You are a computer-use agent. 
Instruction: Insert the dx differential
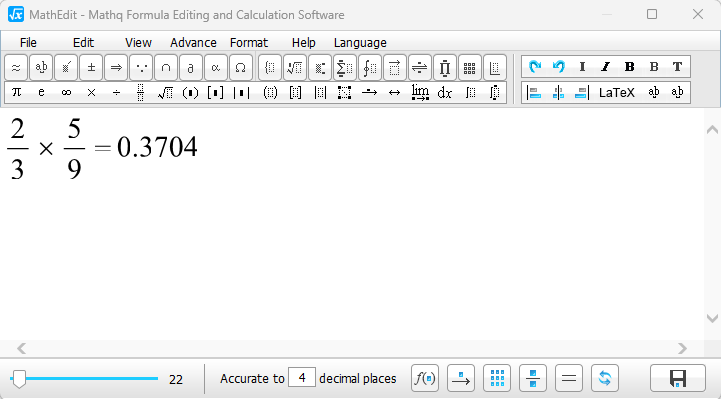click(x=445, y=92)
